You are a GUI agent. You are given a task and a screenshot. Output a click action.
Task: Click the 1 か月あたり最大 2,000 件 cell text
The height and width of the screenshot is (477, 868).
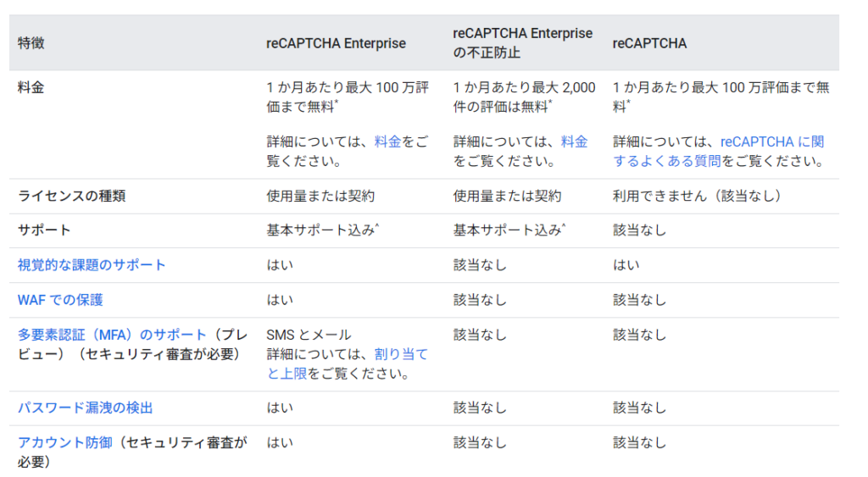pos(524,87)
